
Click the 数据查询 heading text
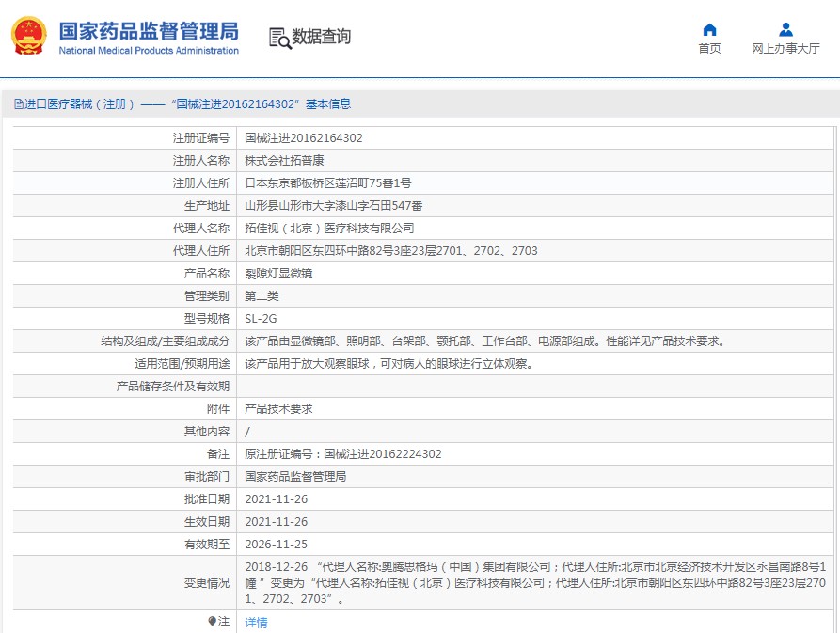(x=321, y=37)
